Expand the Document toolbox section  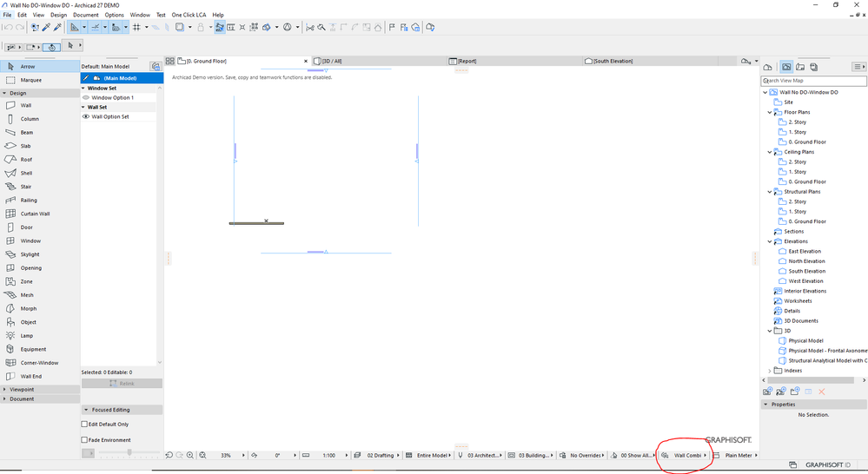pyautogui.click(x=4, y=398)
